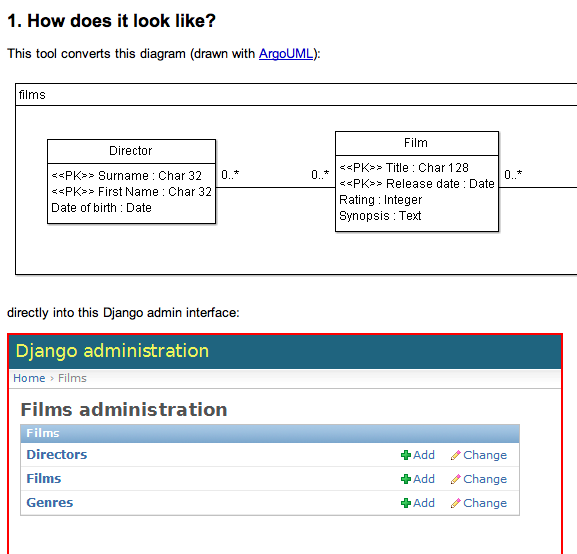Screen dimensions: 577x554
Task: Click the green plus icon for Films
Action: pyautogui.click(x=406, y=479)
